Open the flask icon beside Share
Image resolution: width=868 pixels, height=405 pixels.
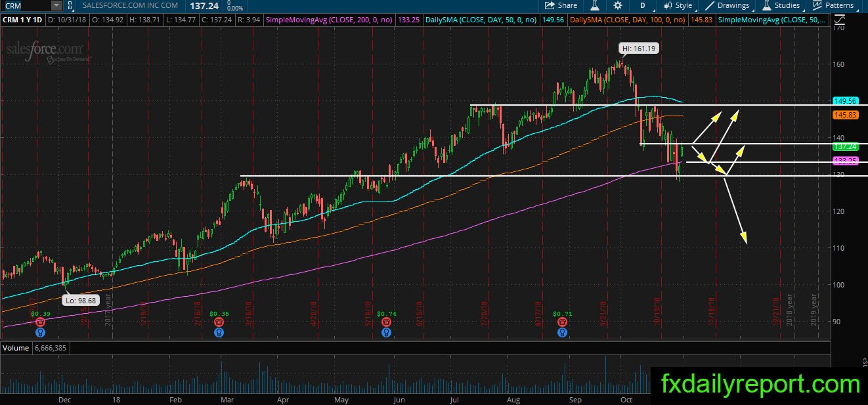click(596, 5)
